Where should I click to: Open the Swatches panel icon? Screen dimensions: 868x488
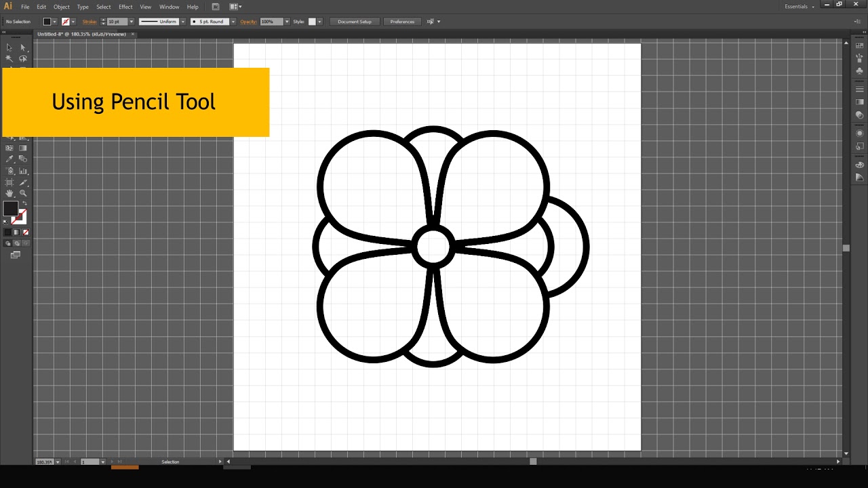coord(859,45)
